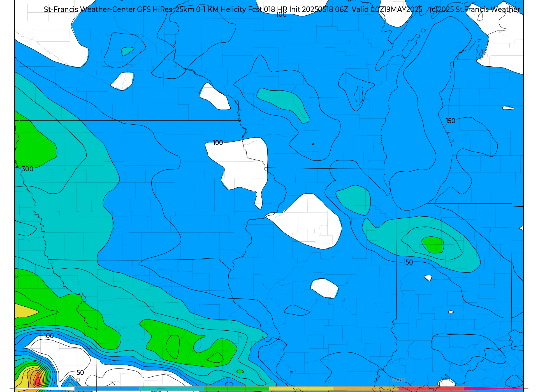Click the yellow segment of the color bar
This screenshot has height=392, width=538.
pos(301,389)
